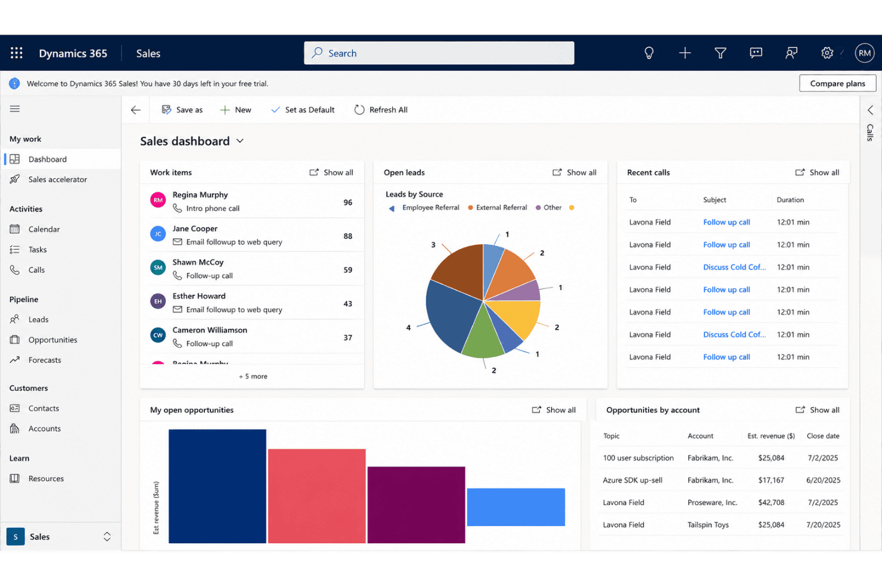882x588 pixels.
Task: Click the Search box
Action: click(439, 53)
